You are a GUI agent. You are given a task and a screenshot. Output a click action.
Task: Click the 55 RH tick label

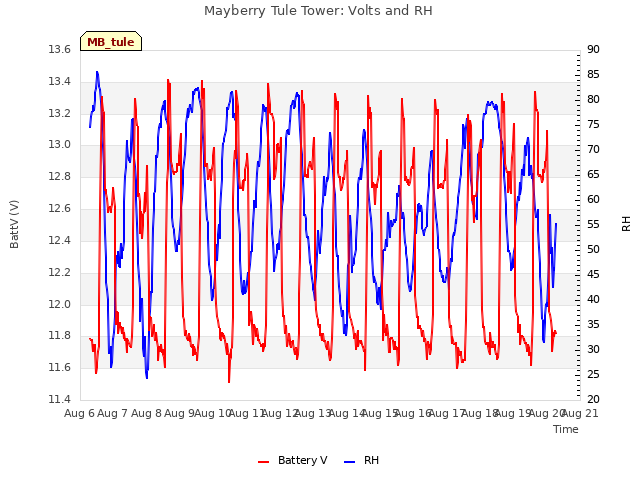[x=593, y=224]
